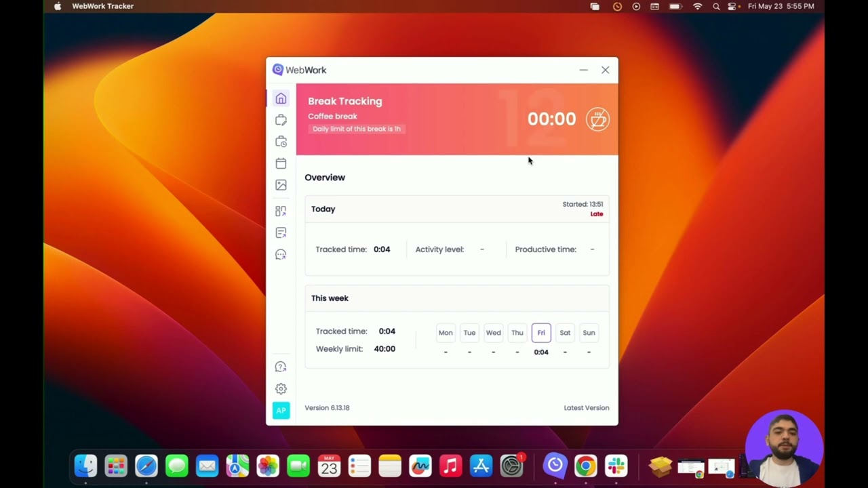
Task: Select Sun in weekly day row
Action: (589, 333)
